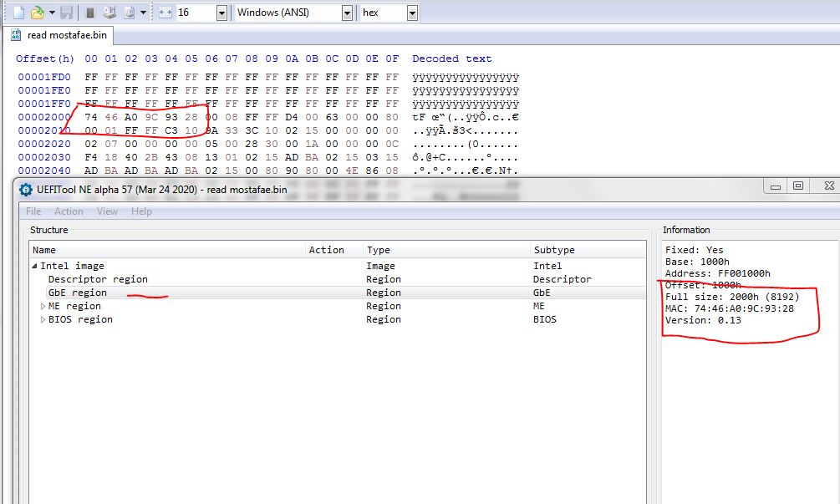
Task: Click the Full size: 2000h (8192) line
Action: click(732, 297)
